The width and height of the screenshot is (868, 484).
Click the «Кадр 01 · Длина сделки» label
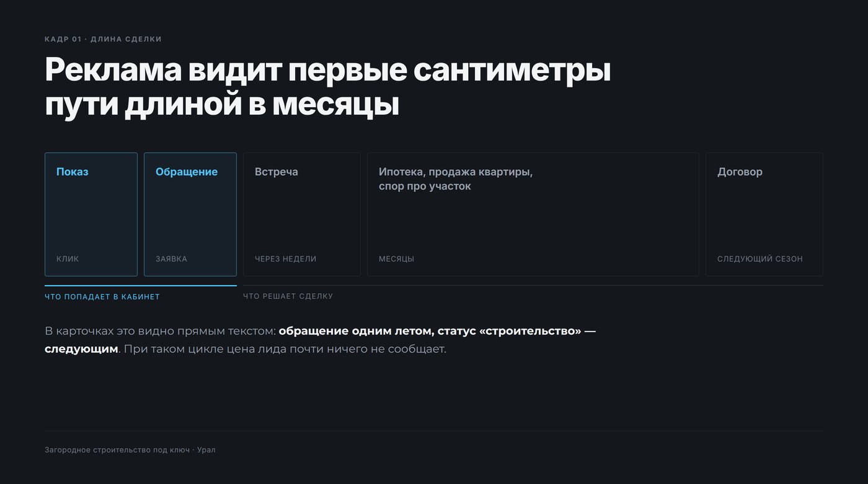click(x=103, y=39)
